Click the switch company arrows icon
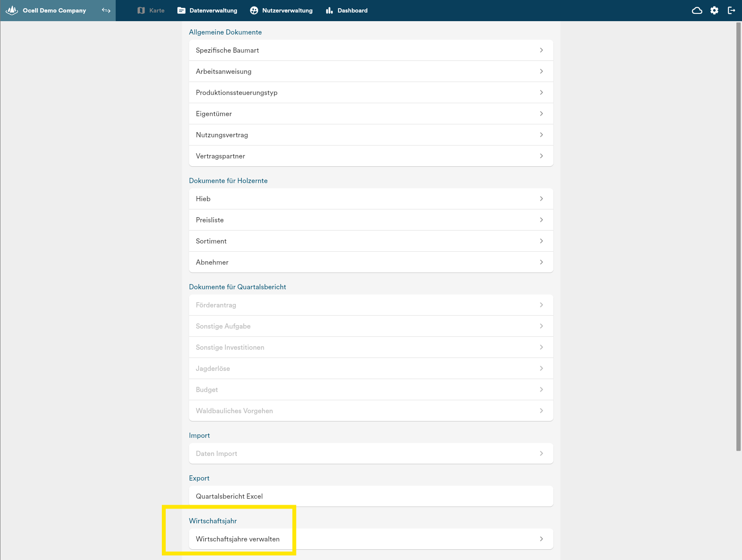742x560 pixels. [106, 10]
